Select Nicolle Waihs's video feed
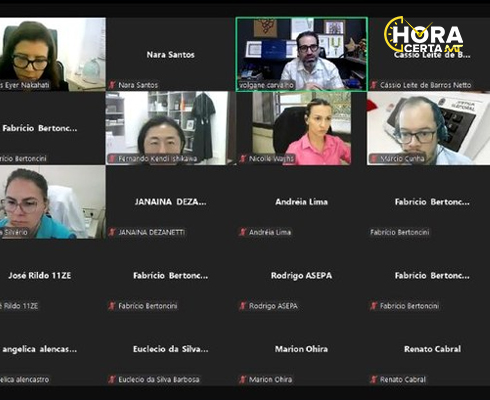Image resolution: width=490 pixels, height=400 pixels. (302, 128)
